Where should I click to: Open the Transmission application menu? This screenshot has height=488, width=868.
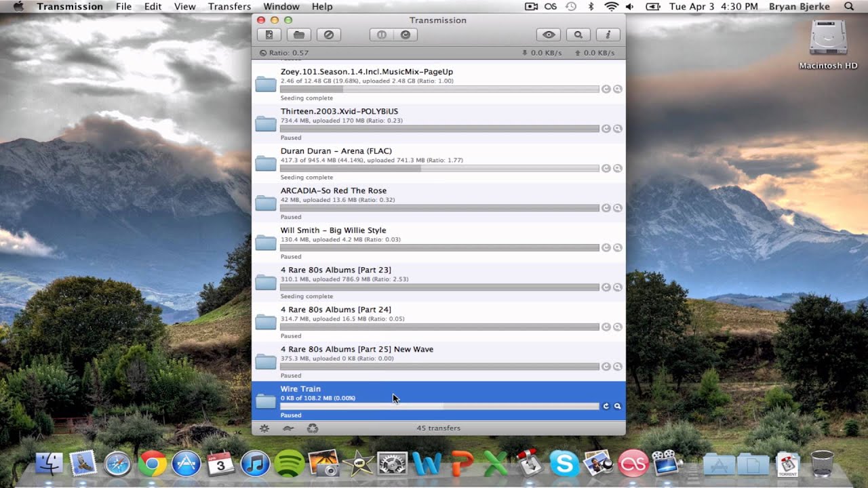coord(70,7)
